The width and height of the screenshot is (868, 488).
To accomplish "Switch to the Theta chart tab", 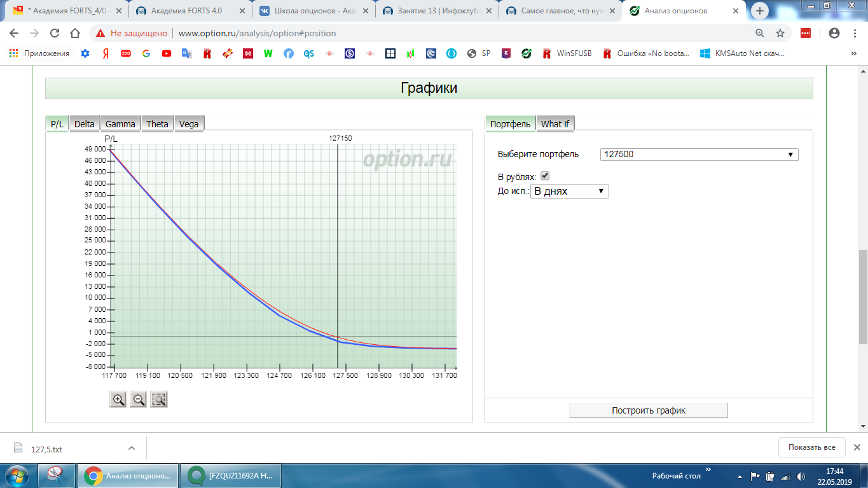I will [x=158, y=124].
